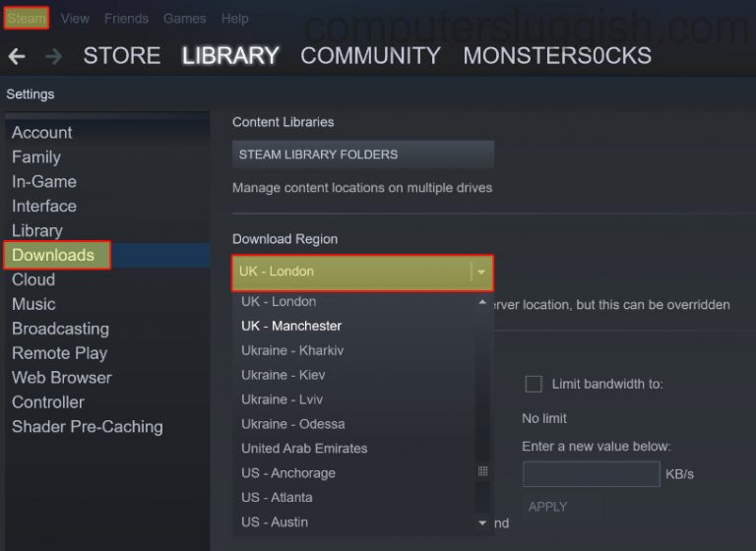Focus the bandwidth KB/s input field

tap(591, 474)
